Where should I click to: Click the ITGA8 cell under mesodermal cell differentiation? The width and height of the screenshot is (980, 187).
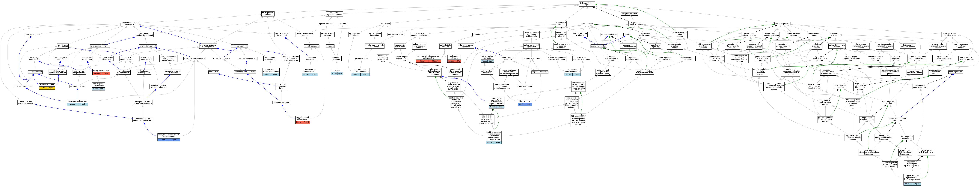click(306, 122)
